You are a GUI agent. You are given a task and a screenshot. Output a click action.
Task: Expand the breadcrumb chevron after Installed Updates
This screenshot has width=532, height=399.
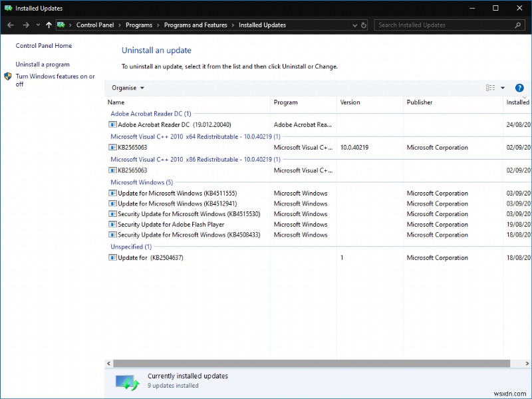(354, 25)
